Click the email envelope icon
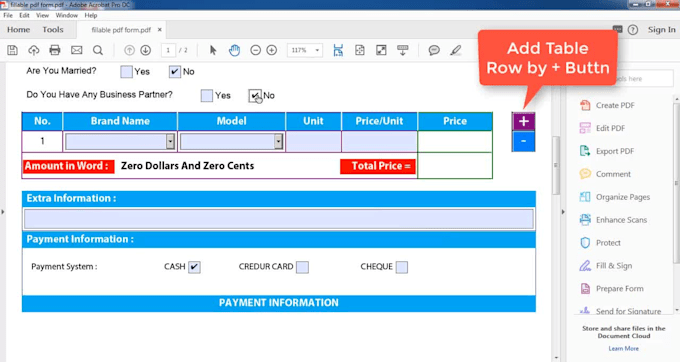 pos(76,50)
